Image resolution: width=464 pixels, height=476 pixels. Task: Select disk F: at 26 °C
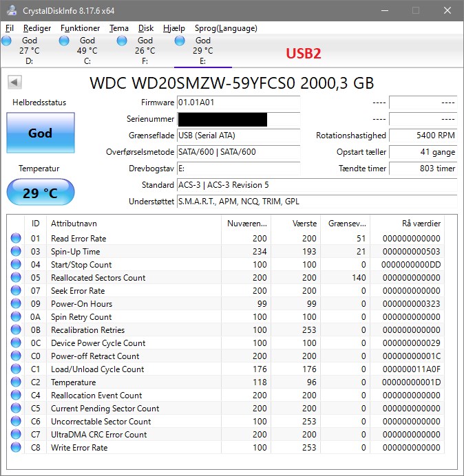145,50
